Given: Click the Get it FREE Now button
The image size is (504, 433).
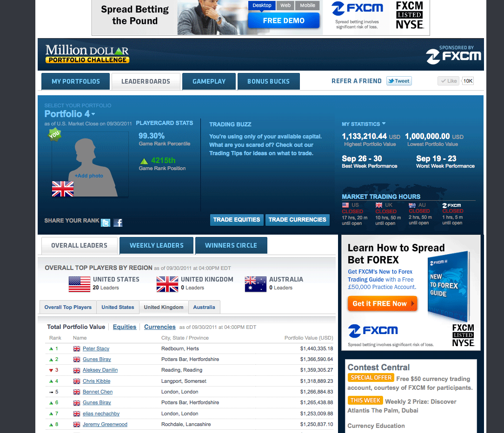Looking at the screenshot, I should point(383,303).
